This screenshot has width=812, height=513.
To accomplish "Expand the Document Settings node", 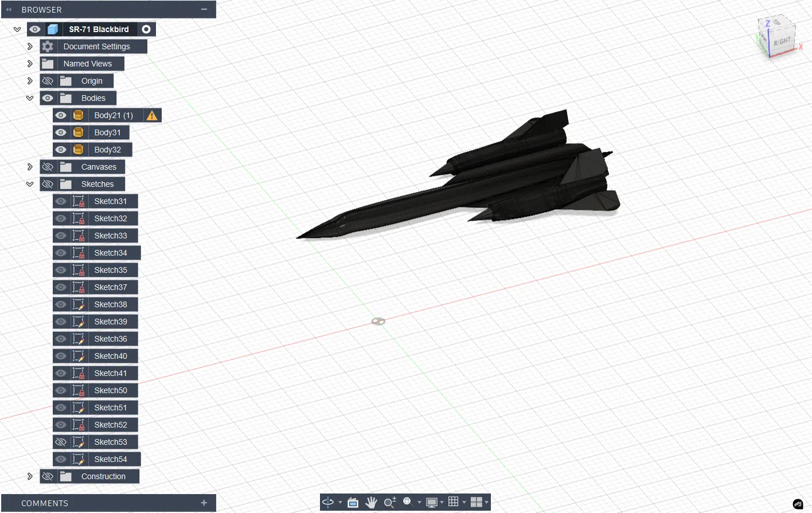I will pos(30,46).
